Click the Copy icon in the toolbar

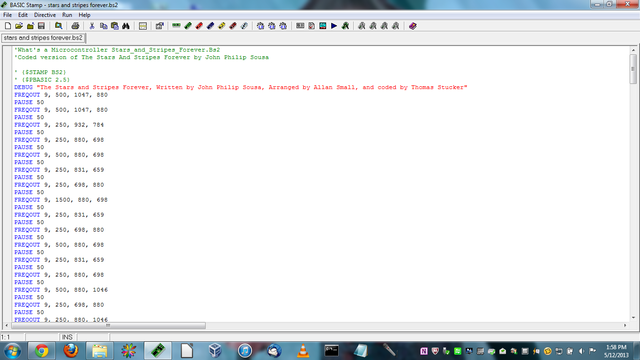pos(104,26)
